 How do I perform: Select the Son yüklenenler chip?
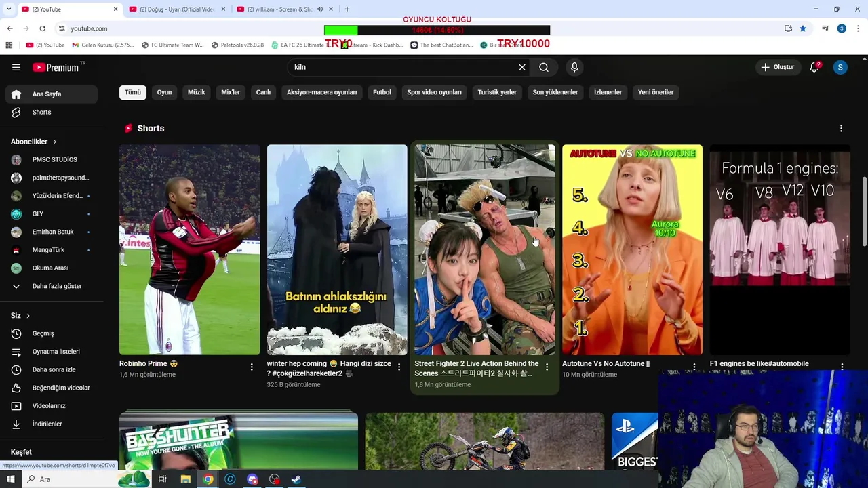click(x=555, y=92)
